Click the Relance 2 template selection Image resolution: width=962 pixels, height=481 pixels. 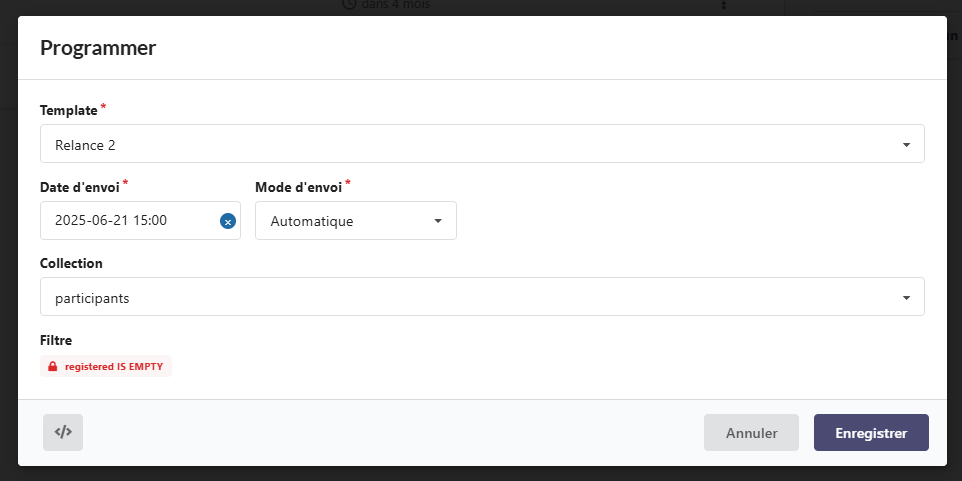point(86,145)
